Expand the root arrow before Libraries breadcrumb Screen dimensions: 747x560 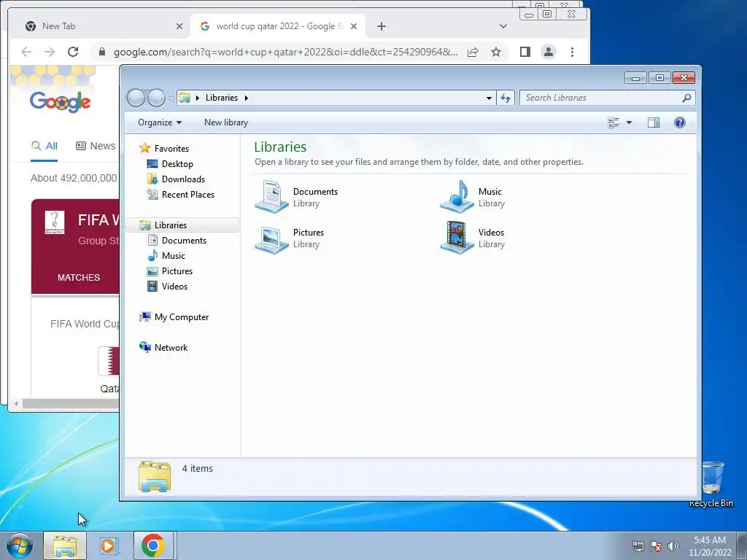point(197,98)
